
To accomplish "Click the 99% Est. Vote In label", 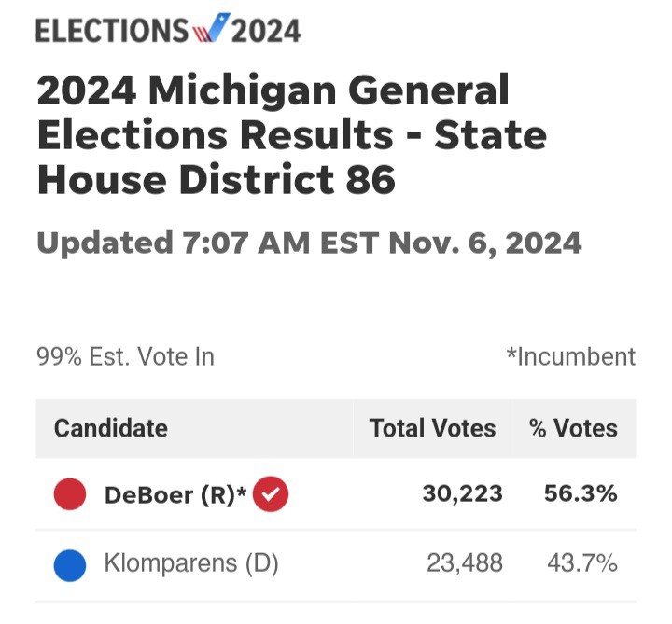I will point(126,356).
